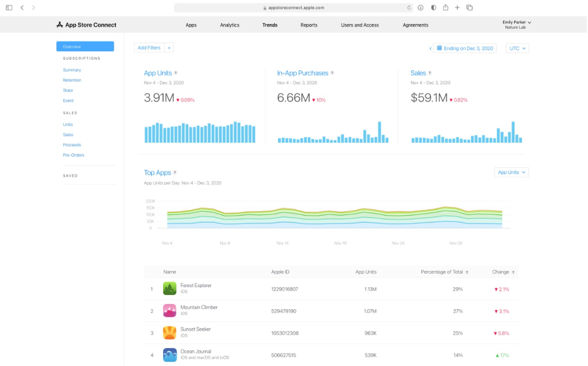Sort the table by Change column
588x366 pixels.
click(x=501, y=272)
